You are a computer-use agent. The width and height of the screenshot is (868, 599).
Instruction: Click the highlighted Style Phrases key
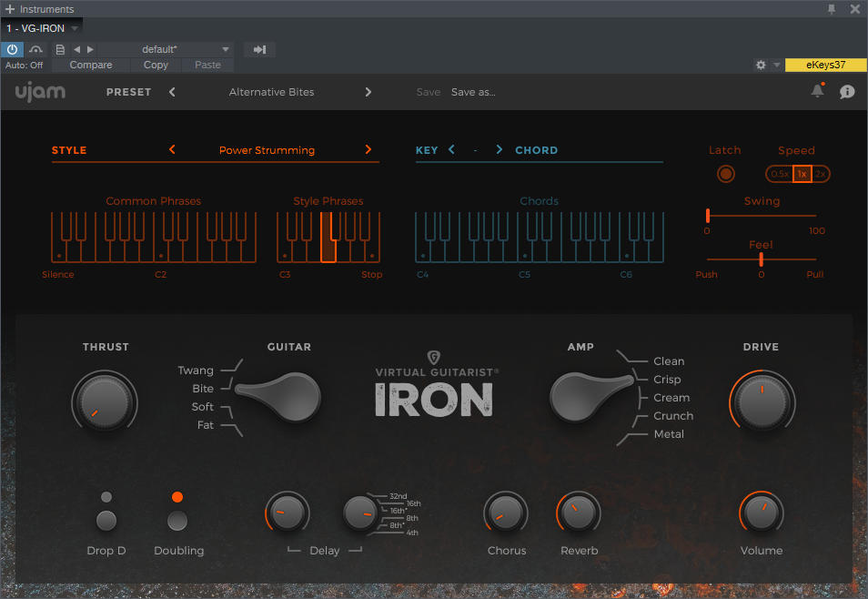pos(328,238)
